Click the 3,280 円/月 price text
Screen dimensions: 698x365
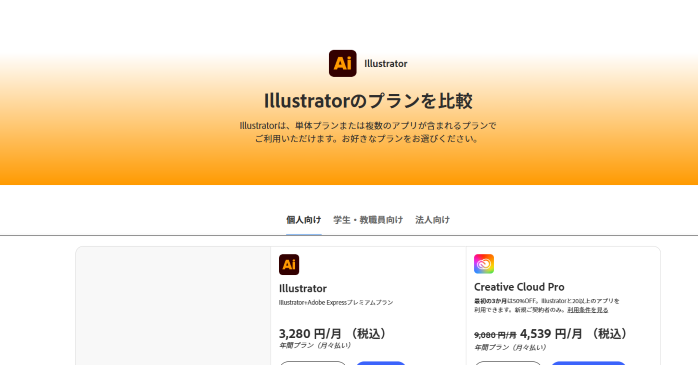pos(310,333)
